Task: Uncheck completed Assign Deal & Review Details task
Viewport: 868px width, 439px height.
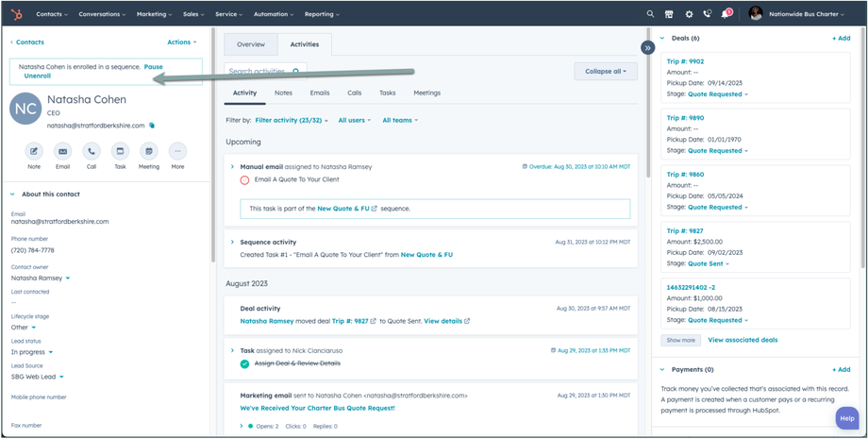Action: pos(244,363)
